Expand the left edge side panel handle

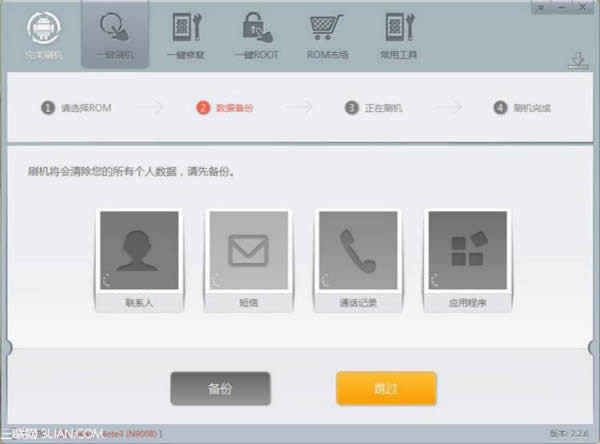(x=4, y=347)
